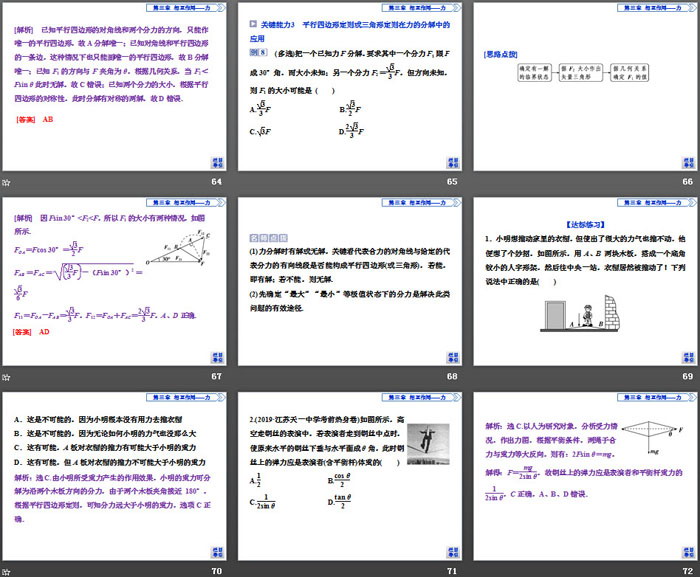Viewport: 700px width, 577px height.
Task: Click the chapter header banner on slide 70
Action: pos(186,397)
